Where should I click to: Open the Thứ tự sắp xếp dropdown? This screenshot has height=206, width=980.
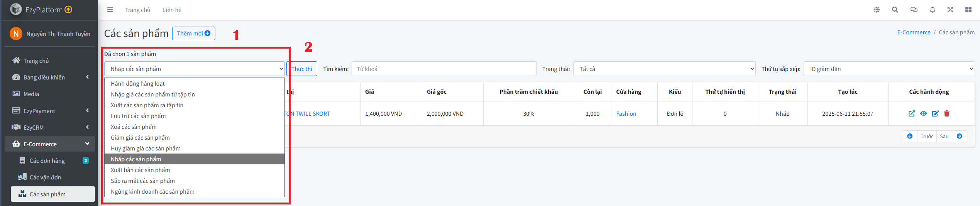click(x=889, y=69)
